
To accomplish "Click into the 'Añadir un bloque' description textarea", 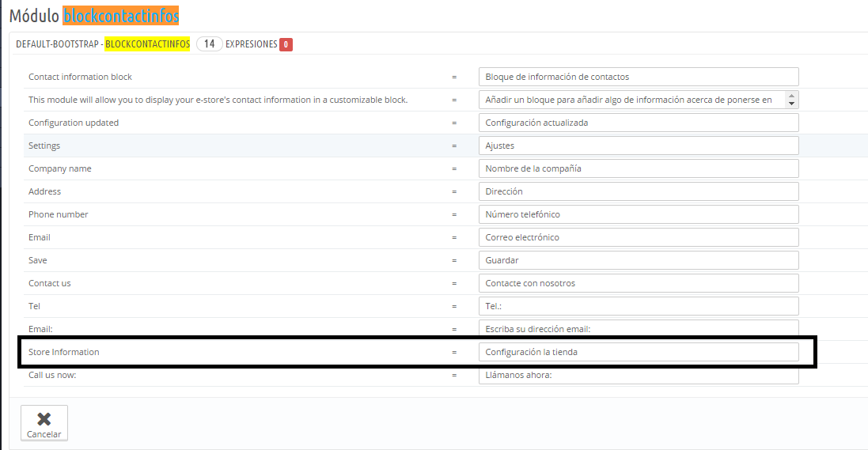I will coord(631,100).
